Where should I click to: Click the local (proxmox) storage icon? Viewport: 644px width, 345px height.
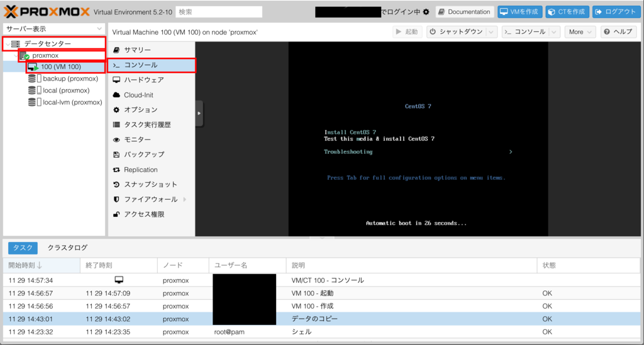(35, 90)
